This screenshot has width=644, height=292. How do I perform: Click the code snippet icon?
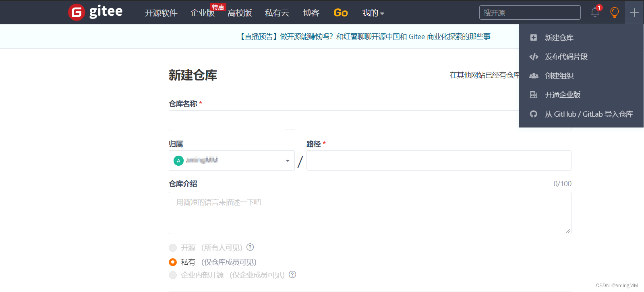(534, 57)
